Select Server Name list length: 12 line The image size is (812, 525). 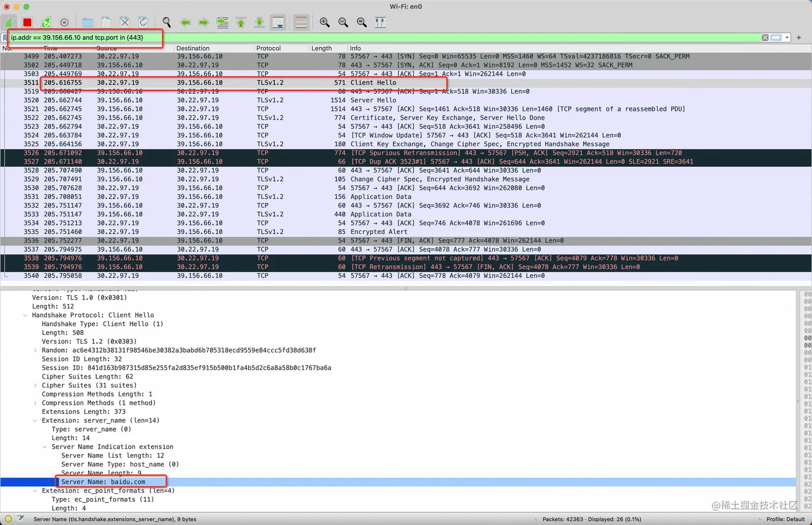(113, 455)
